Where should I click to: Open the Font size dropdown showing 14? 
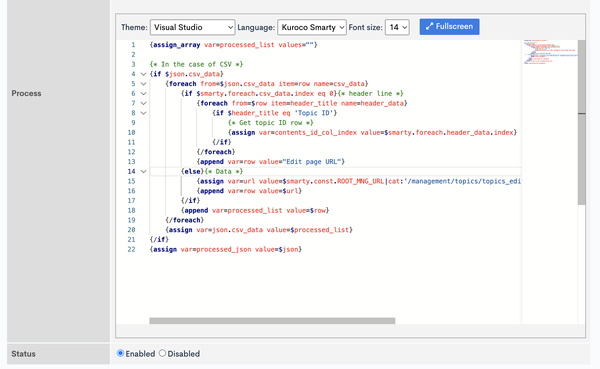tap(397, 27)
